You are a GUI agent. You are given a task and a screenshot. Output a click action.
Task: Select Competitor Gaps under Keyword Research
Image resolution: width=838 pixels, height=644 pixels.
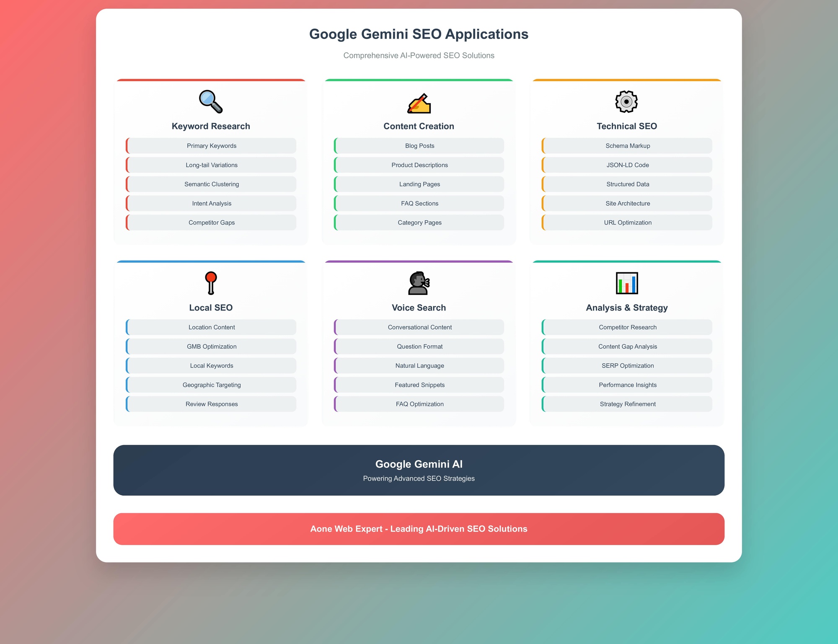[211, 222]
